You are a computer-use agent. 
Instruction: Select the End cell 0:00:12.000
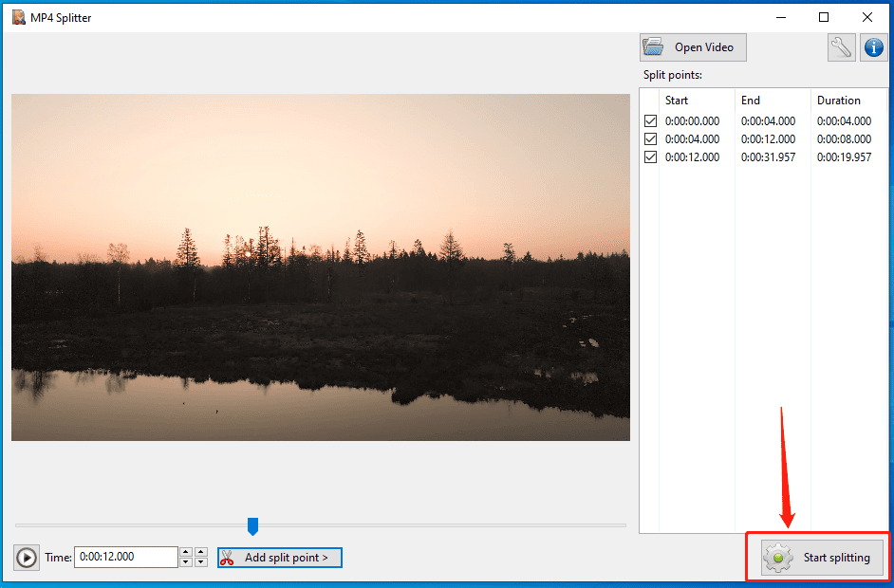click(x=768, y=139)
